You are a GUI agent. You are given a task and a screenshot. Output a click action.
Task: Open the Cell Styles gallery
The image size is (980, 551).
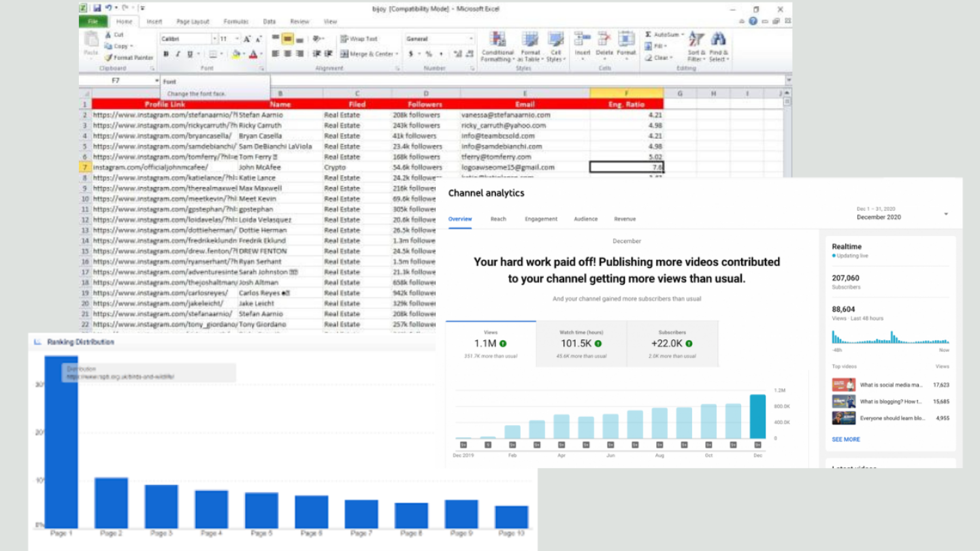click(x=555, y=46)
